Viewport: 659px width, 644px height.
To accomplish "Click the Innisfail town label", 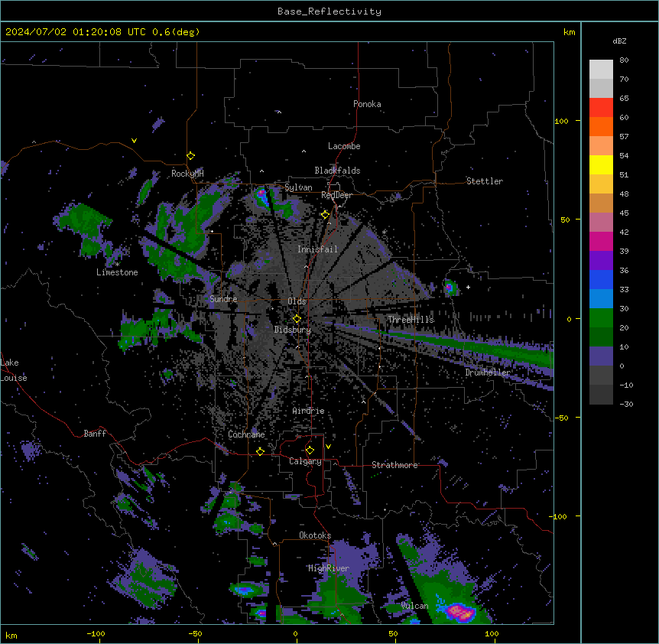I will coord(317,249).
